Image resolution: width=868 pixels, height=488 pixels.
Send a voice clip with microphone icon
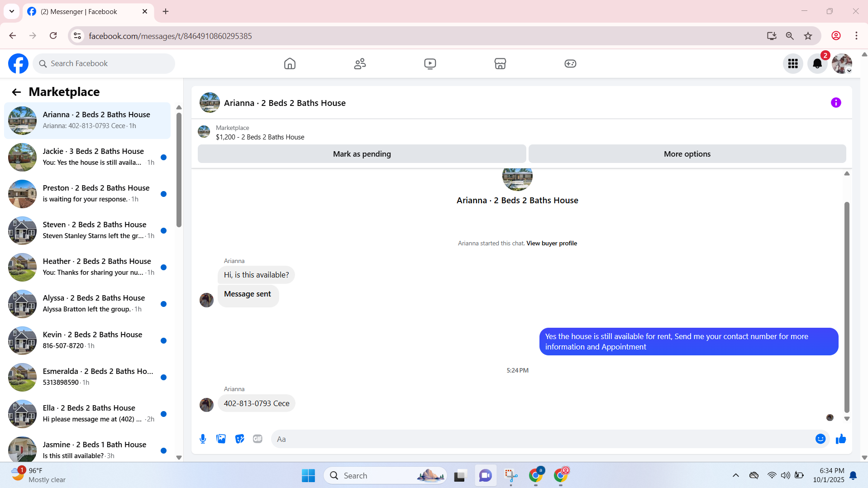click(203, 439)
